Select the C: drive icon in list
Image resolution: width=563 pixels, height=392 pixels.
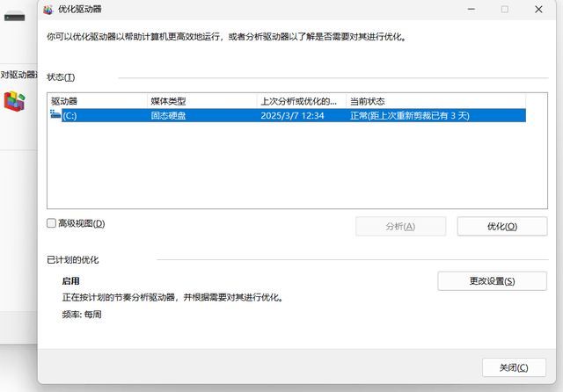point(55,115)
